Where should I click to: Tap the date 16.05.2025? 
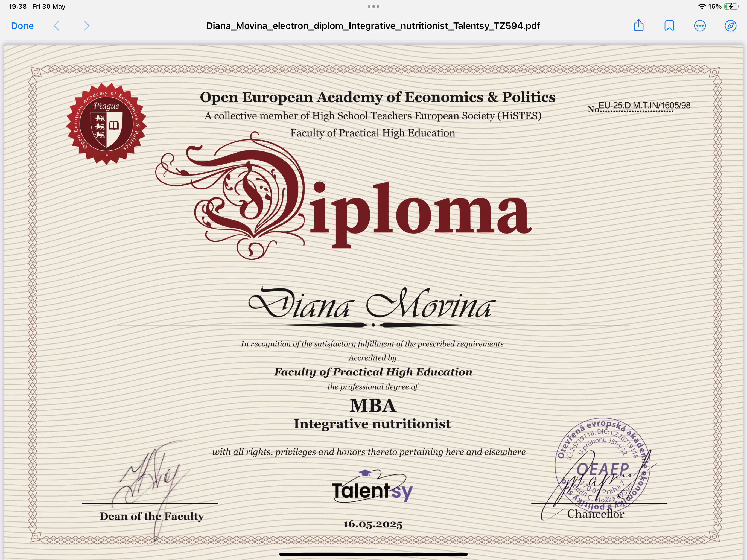pos(373,524)
